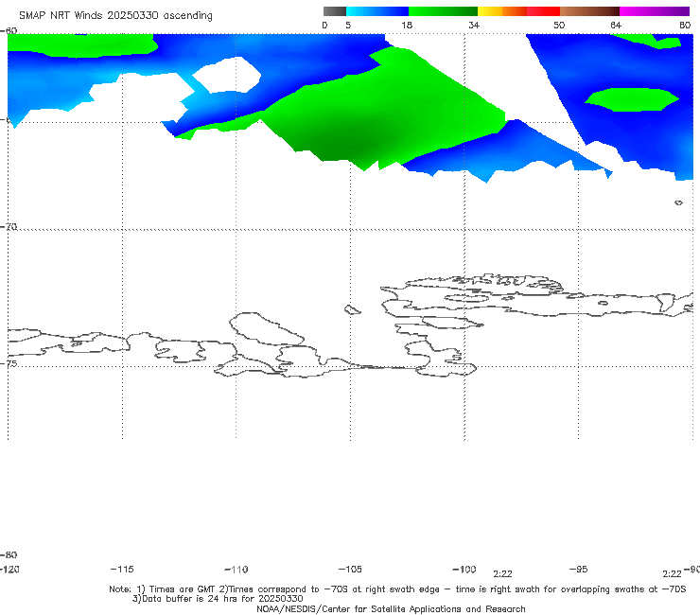
Task: Click the color bar label '50'
Action: coord(559,25)
